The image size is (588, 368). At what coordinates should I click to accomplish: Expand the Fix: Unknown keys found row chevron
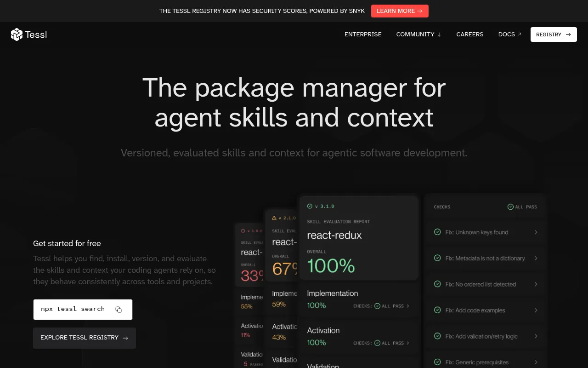click(536, 232)
